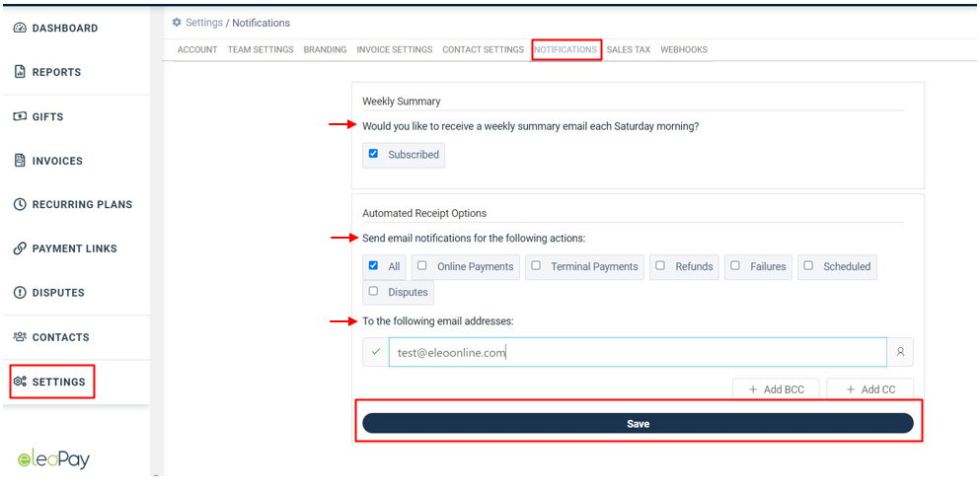Toggle the All notifications checkbox

click(373, 265)
